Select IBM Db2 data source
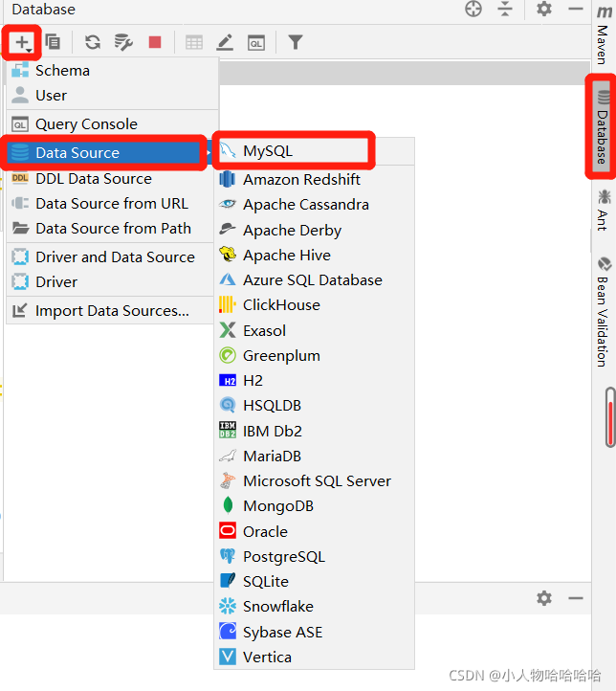The image size is (616, 691). [x=315, y=431]
